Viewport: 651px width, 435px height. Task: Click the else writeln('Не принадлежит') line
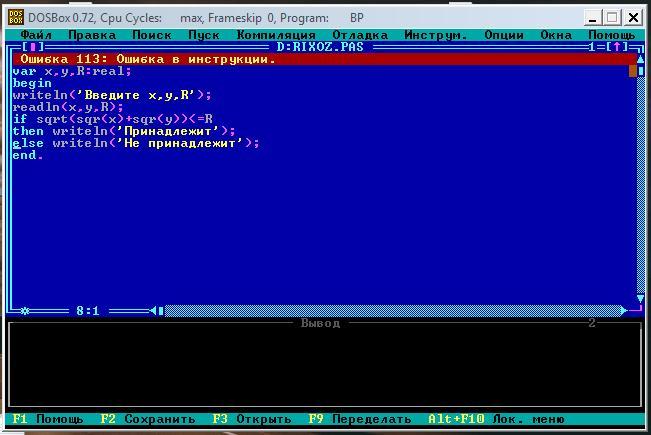[x=136, y=143]
